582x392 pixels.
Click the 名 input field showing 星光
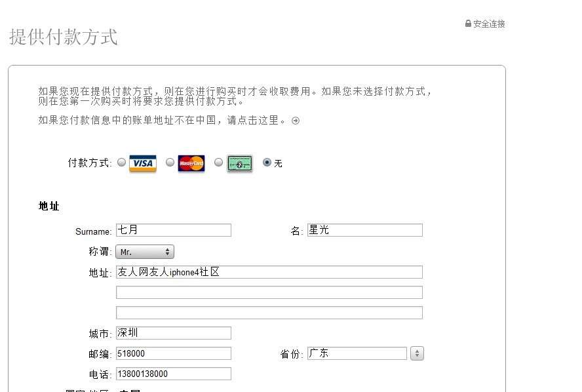click(x=364, y=230)
